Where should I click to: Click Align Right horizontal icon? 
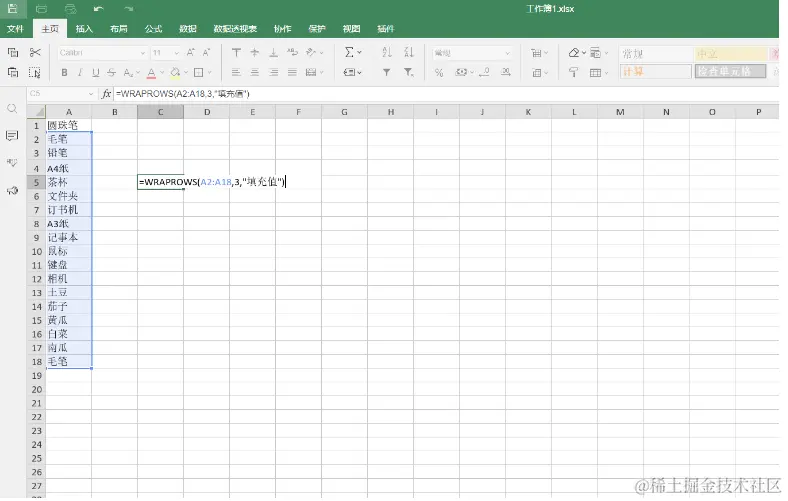(x=273, y=73)
